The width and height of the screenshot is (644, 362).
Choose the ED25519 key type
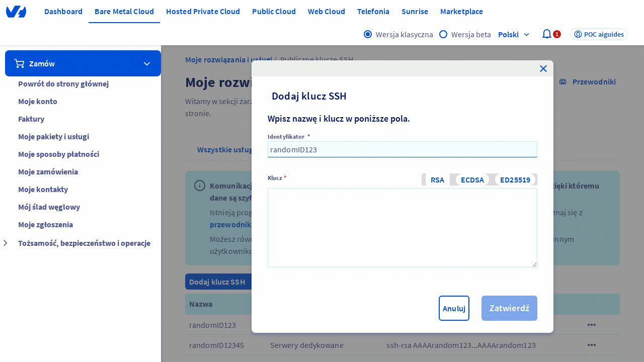click(x=515, y=179)
